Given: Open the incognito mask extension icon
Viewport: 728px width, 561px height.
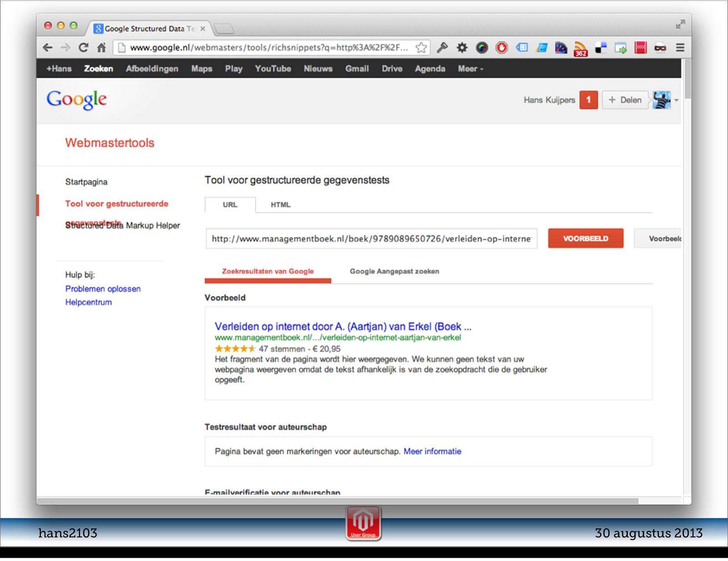Looking at the screenshot, I should pyautogui.click(x=660, y=47).
